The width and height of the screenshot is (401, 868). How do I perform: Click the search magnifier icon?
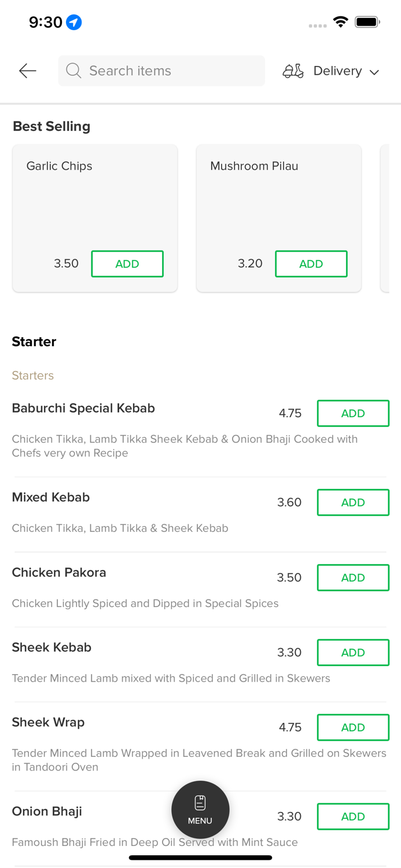pyautogui.click(x=73, y=71)
